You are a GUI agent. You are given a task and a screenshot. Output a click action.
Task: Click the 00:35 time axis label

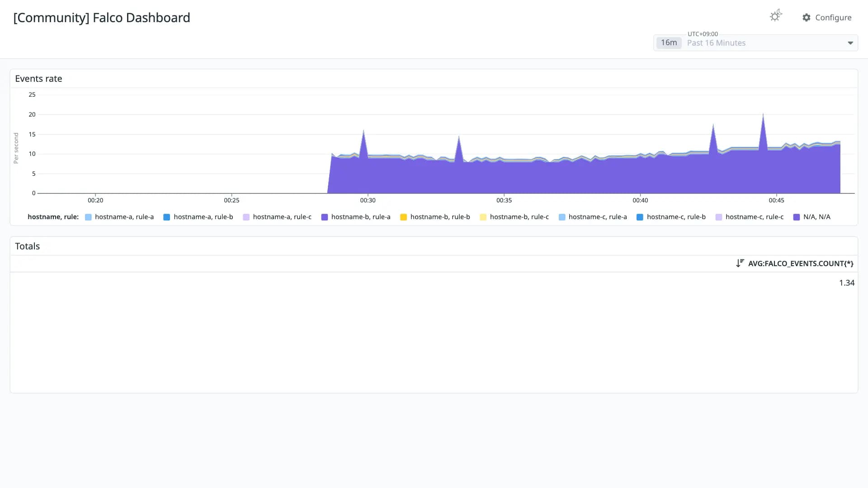[504, 200]
